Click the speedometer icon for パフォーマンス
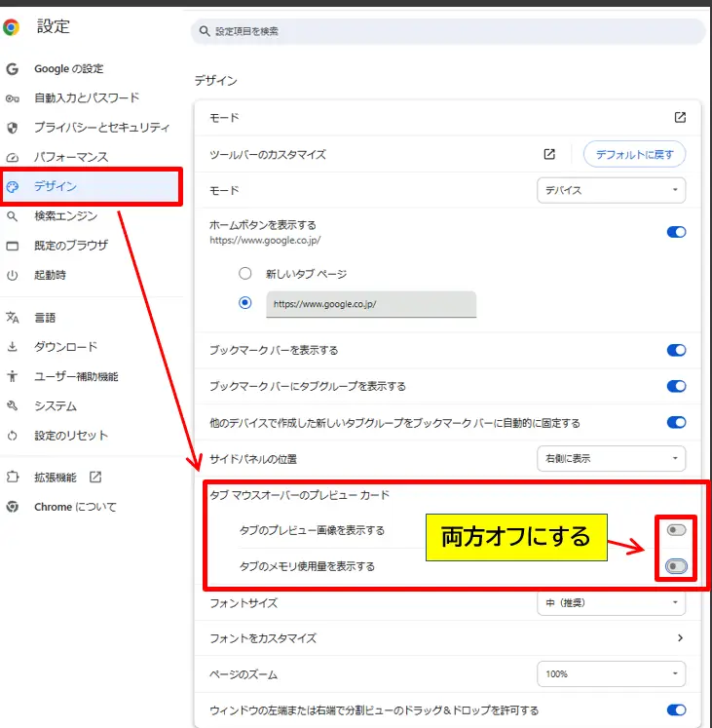 [x=13, y=158]
